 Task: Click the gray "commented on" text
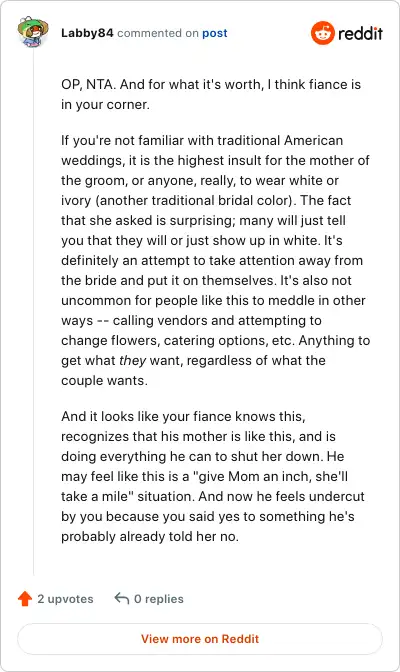[158, 33]
